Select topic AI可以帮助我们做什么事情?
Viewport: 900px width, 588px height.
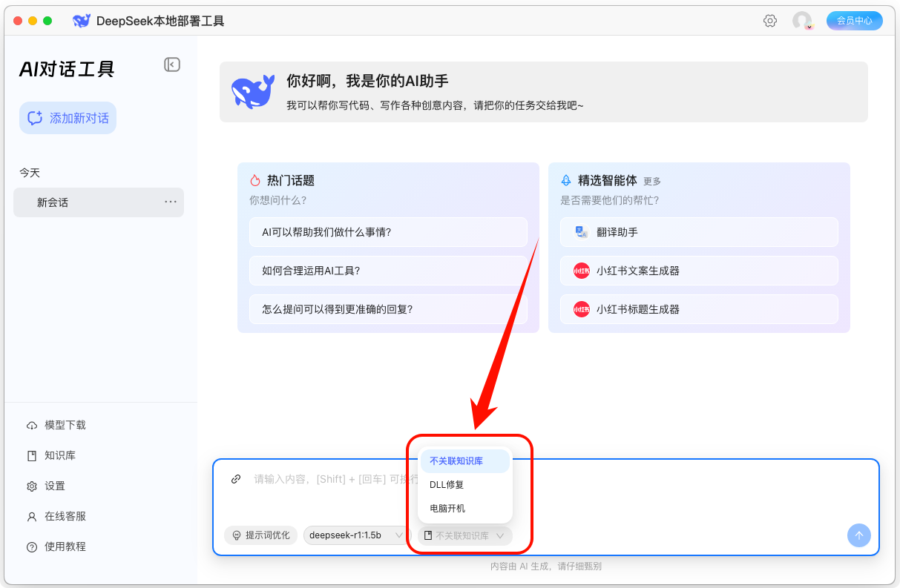tap(388, 232)
